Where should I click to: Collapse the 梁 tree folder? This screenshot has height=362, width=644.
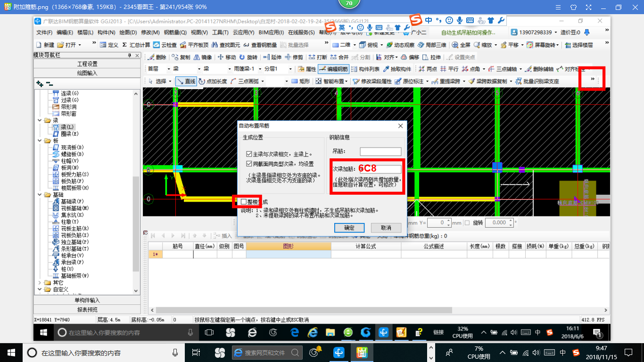(40, 120)
